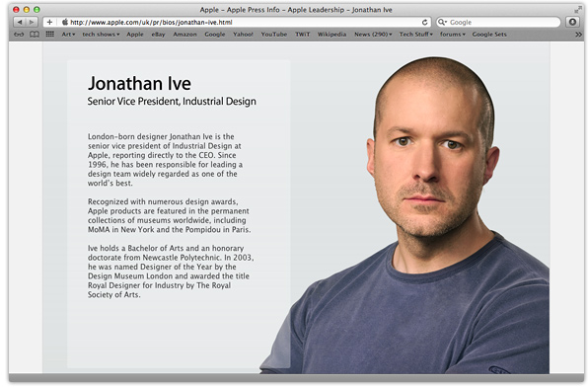Open Reading List glasses icon

tap(19, 35)
